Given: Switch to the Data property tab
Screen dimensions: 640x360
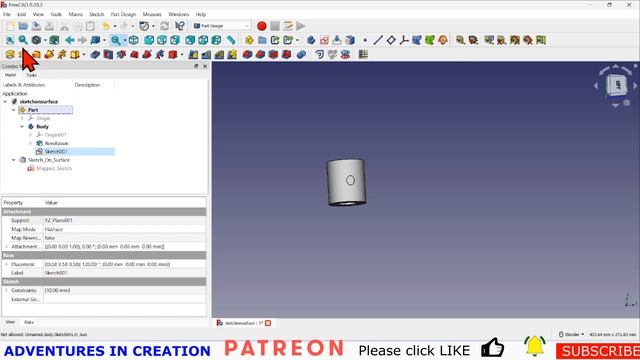Looking at the screenshot, I should 29,322.
